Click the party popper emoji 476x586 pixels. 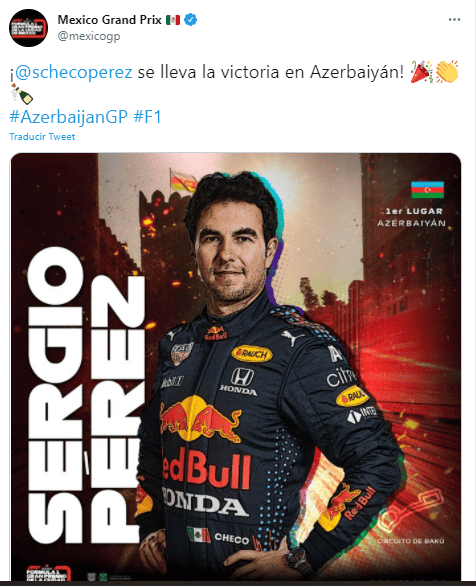click(421, 71)
